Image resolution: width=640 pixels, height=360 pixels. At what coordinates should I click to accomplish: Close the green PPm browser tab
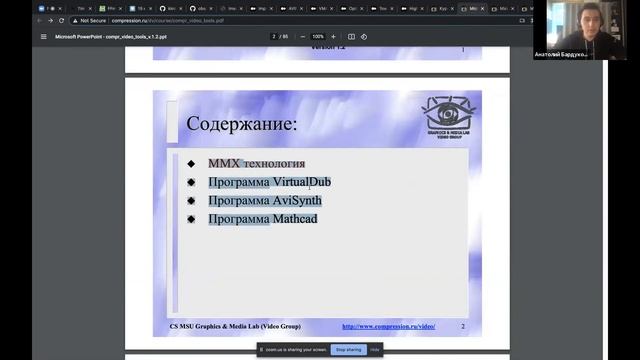point(120,9)
